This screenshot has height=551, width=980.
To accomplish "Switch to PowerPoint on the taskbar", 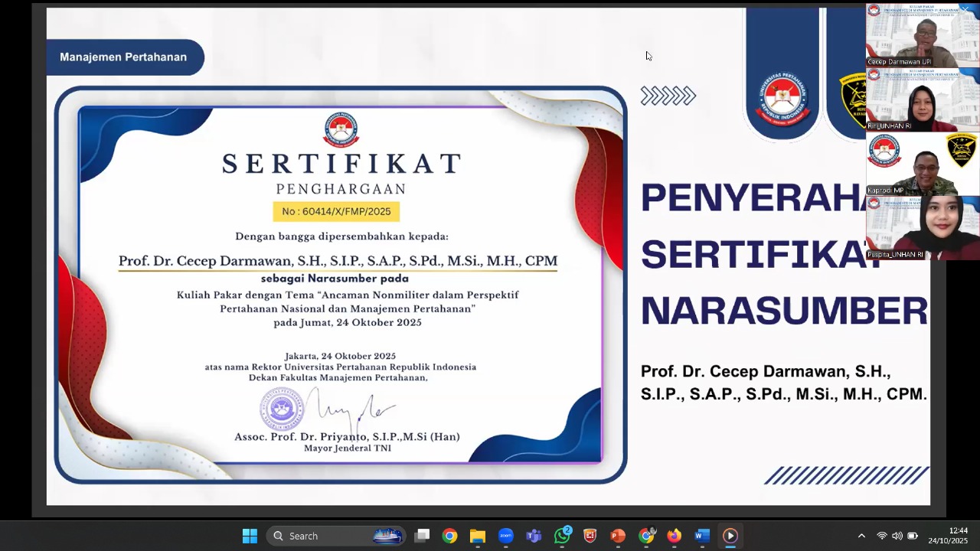I will tap(618, 536).
